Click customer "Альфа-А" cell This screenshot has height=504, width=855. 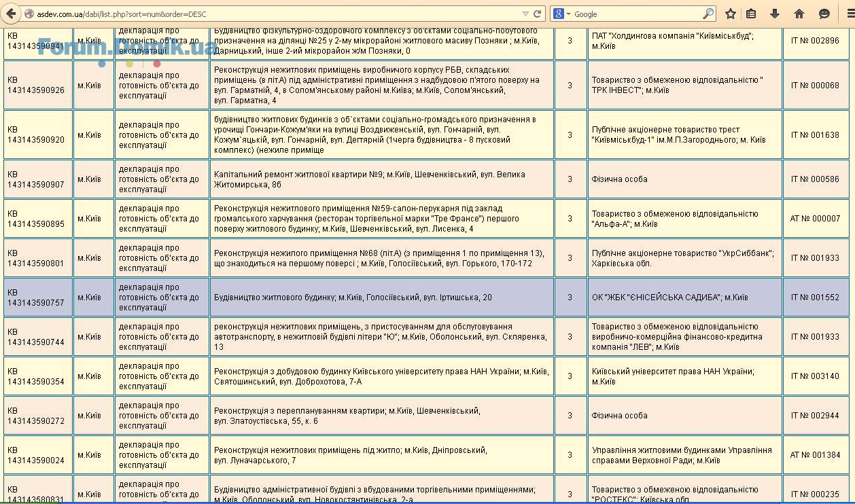pyautogui.click(x=684, y=219)
